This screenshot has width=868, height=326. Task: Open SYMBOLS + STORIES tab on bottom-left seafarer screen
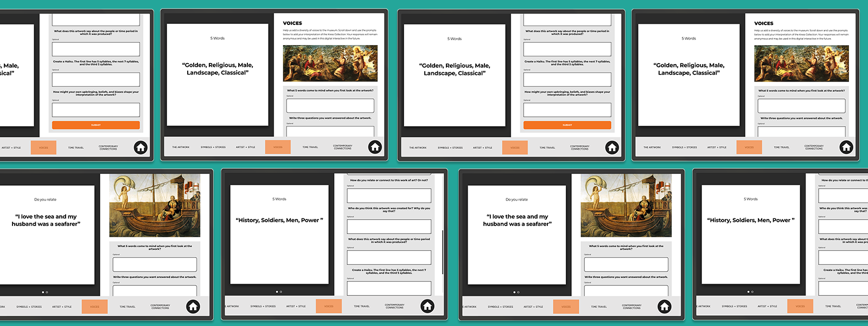coord(29,306)
